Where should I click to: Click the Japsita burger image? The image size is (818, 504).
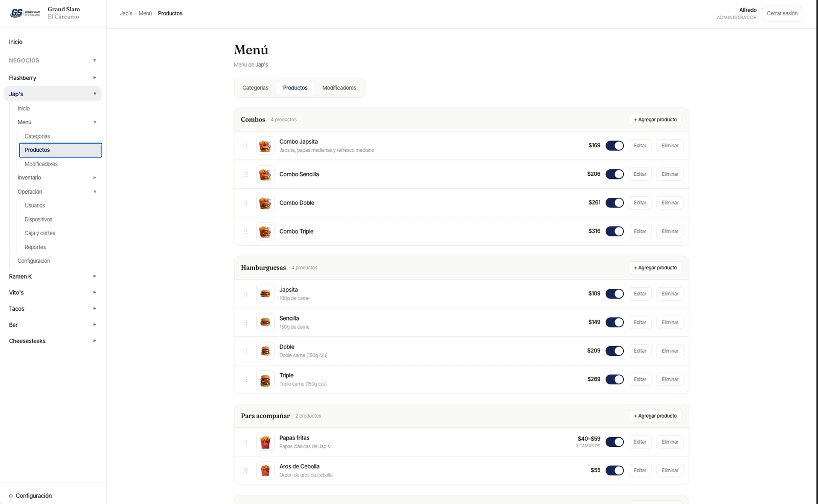click(x=265, y=294)
